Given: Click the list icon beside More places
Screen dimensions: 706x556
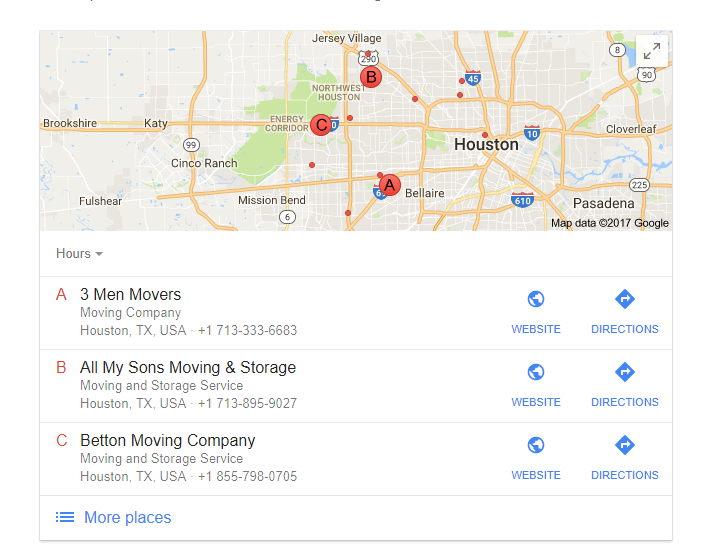Looking at the screenshot, I should (65, 517).
